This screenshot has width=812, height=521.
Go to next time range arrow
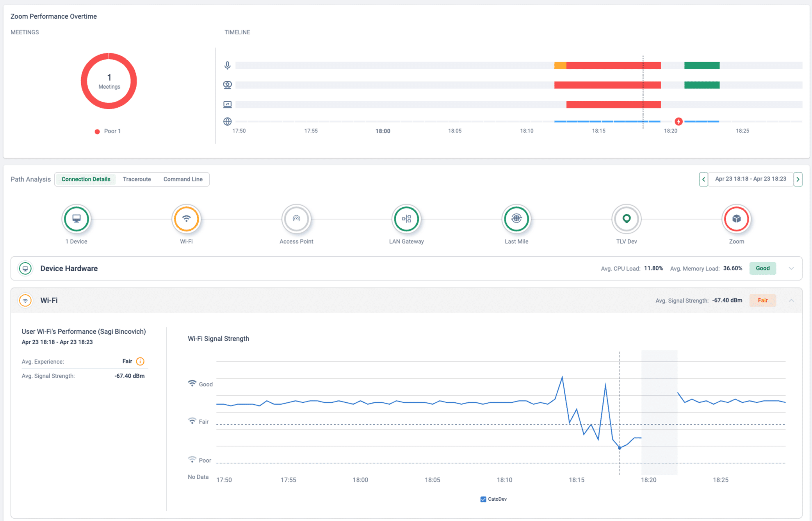[x=798, y=179]
